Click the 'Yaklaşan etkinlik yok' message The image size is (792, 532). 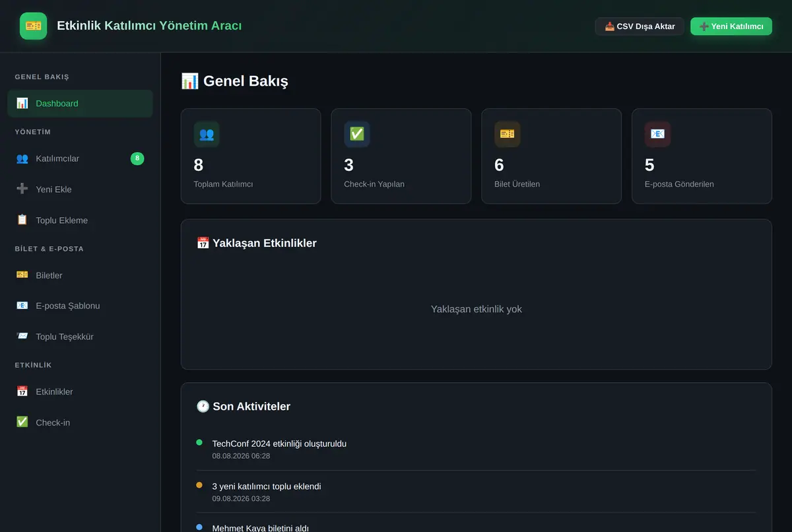click(x=477, y=309)
